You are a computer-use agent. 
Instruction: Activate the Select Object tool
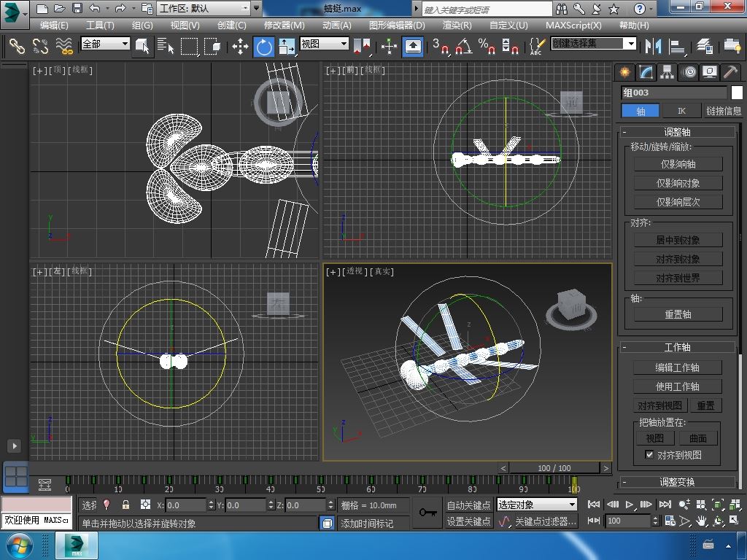pyautogui.click(x=142, y=46)
